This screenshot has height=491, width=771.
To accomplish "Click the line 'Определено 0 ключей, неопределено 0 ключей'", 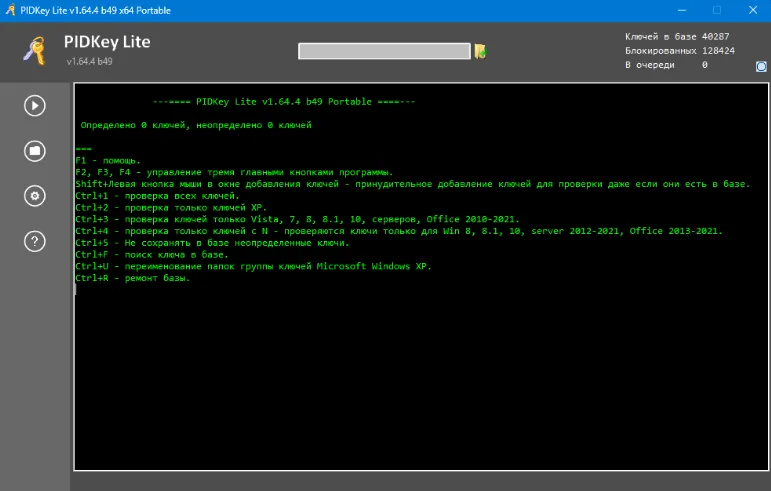I will pyautogui.click(x=196, y=125).
